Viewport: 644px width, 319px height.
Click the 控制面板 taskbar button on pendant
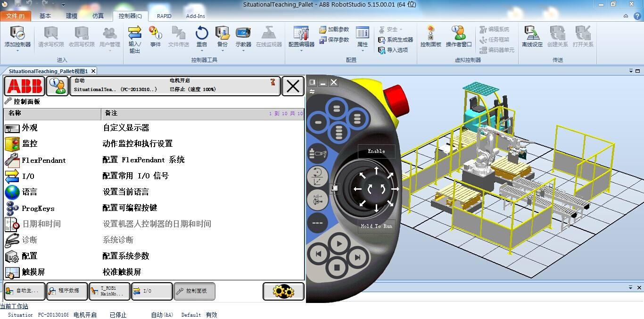click(x=194, y=291)
